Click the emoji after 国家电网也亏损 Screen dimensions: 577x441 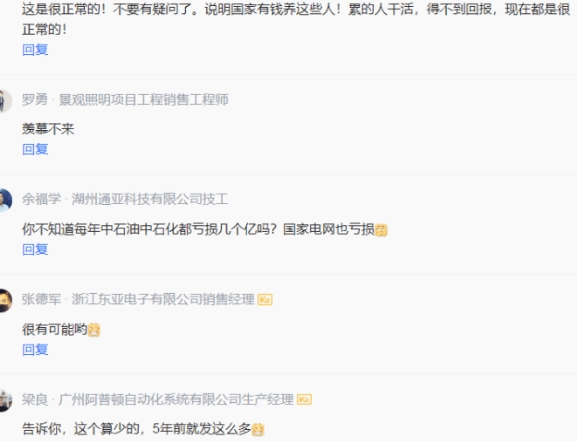[x=381, y=230]
